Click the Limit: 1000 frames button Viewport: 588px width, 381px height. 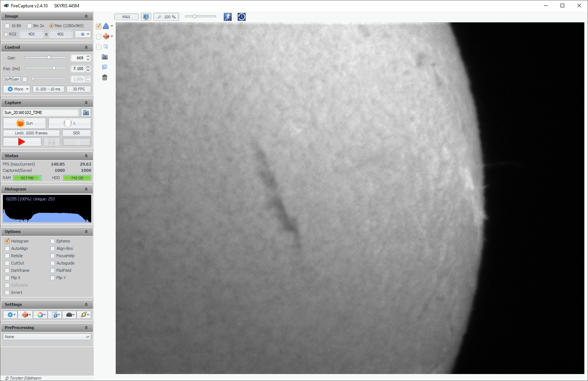tap(31, 133)
